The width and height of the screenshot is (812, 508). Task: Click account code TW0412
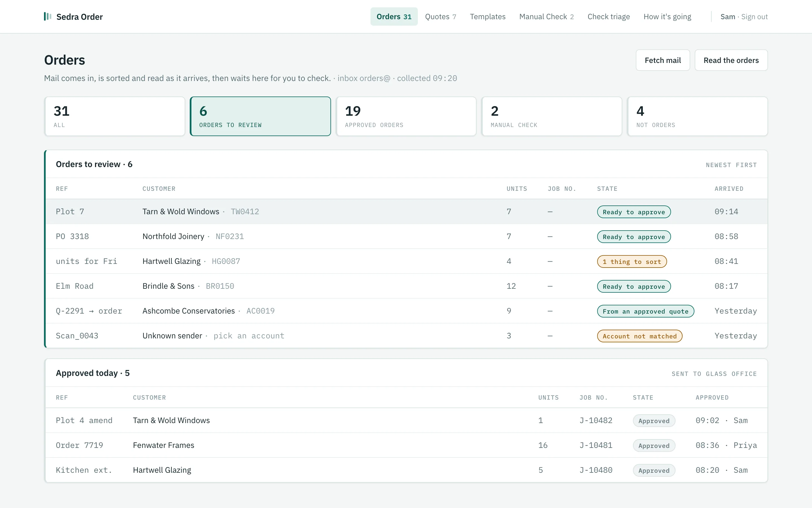tap(245, 212)
